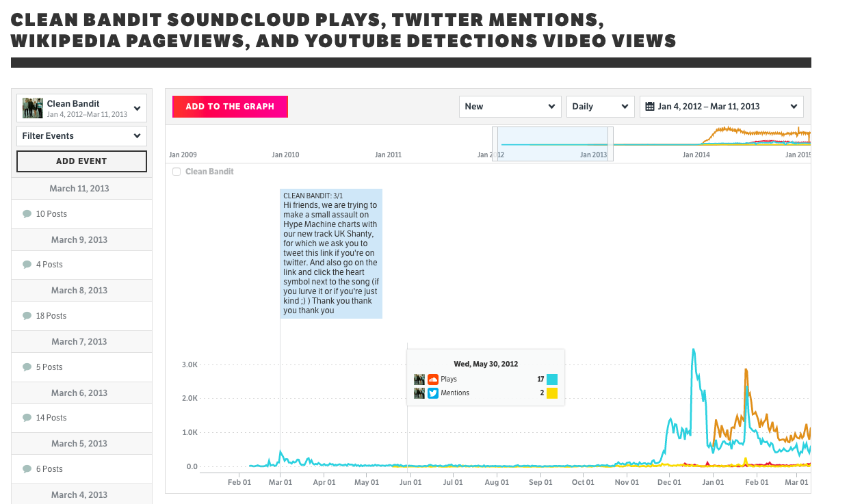Click the Twitter icon in the tooltip
Image resolution: width=849 pixels, height=504 pixels.
[433, 393]
